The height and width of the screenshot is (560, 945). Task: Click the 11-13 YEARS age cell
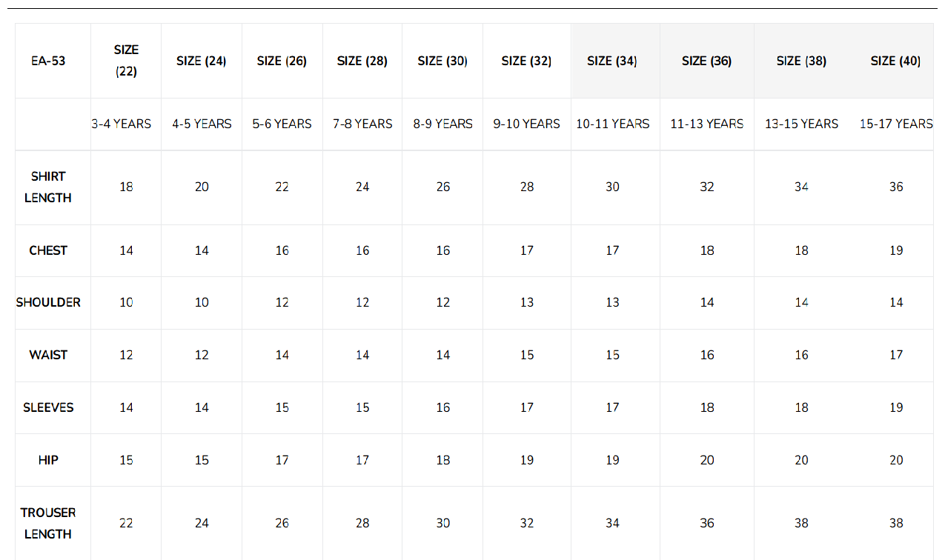coord(707,124)
